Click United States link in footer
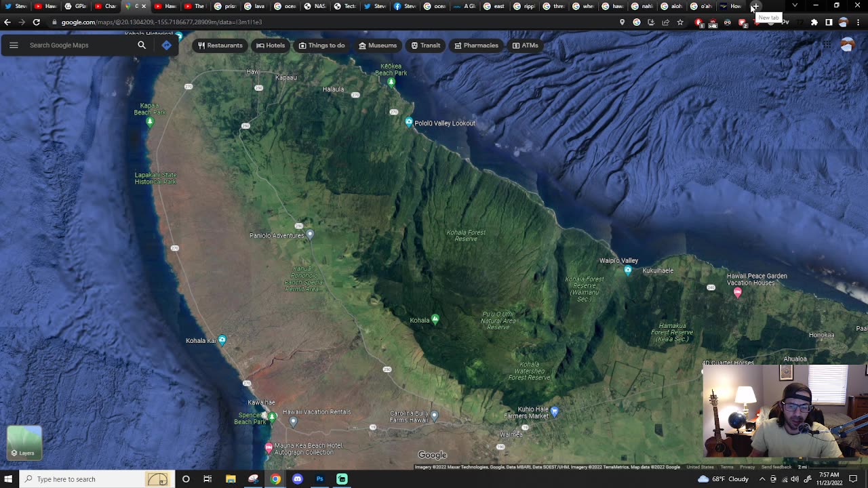868x488 pixels. [x=700, y=467]
